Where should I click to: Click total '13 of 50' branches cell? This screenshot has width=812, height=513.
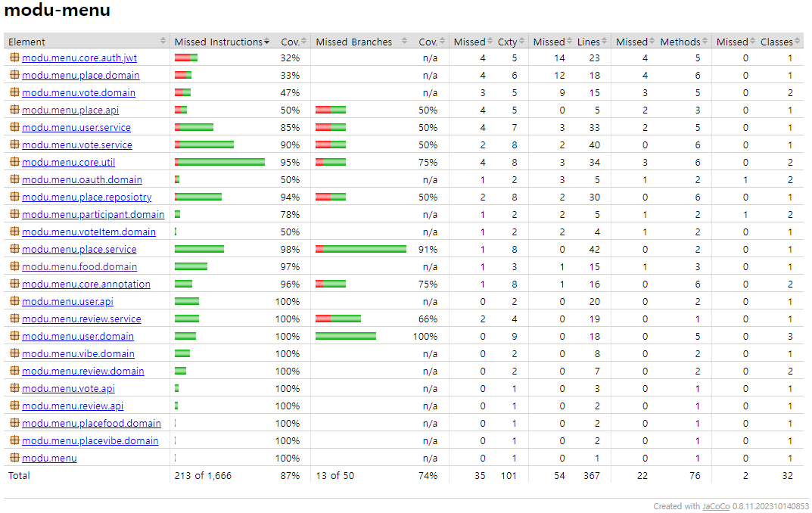(x=335, y=475)
